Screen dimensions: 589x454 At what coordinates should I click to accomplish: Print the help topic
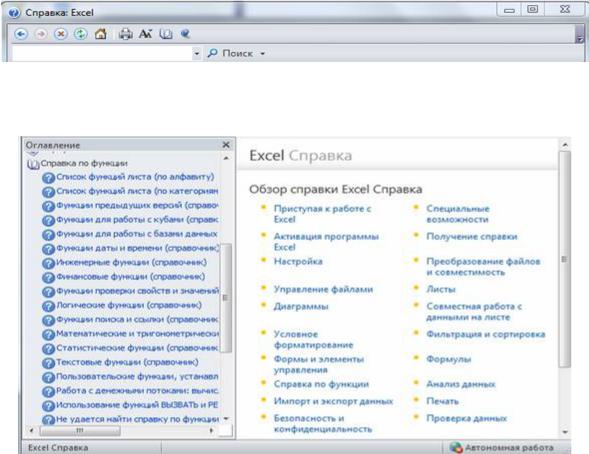click(125, 34)
